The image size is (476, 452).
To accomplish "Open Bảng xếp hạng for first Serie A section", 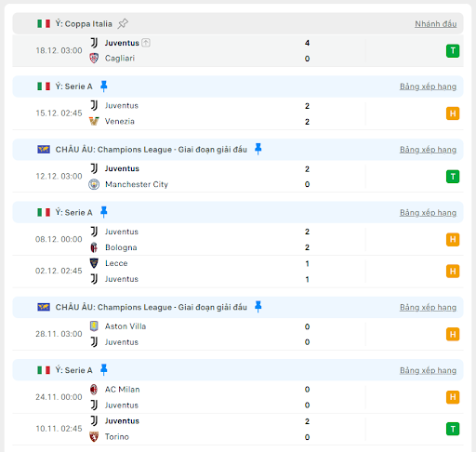I will pos(428,86).
